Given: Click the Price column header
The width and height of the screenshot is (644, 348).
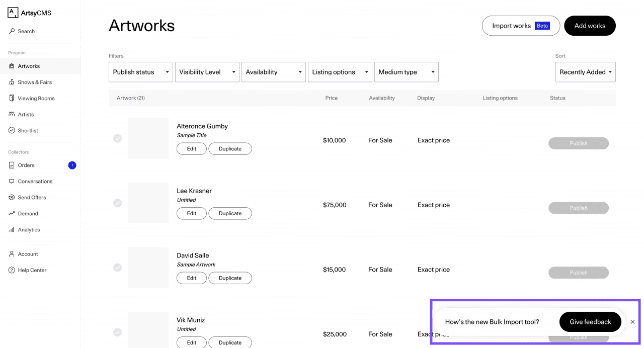Looking at the screenshot, I should coord(332,98).
